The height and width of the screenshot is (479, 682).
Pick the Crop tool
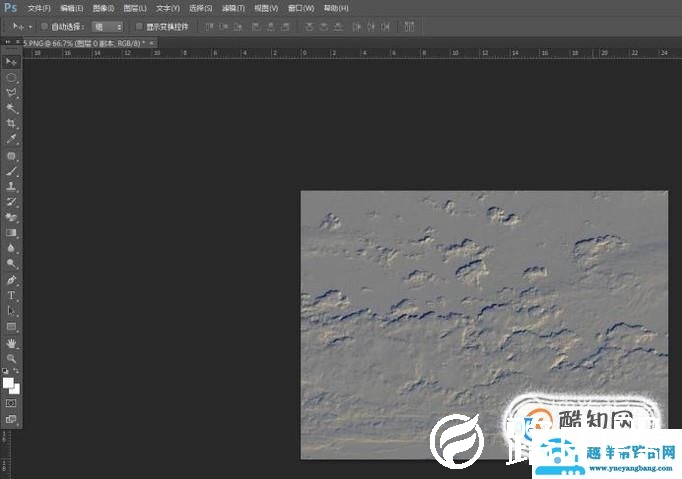[12, 123]
